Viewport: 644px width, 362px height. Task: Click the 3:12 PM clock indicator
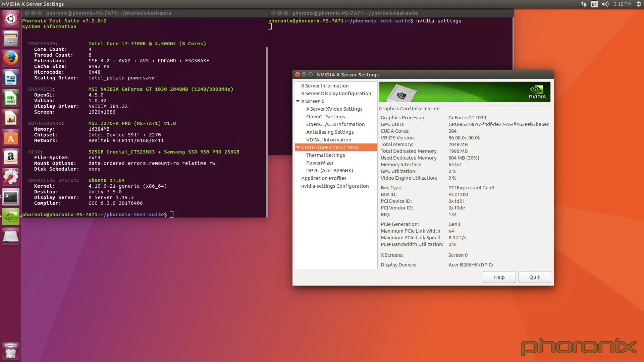[623, 4]
